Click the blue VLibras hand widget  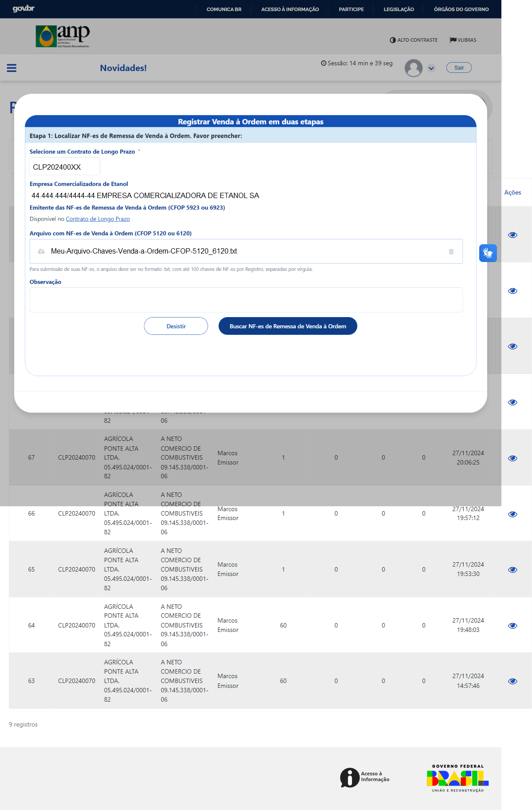point(488,253)
